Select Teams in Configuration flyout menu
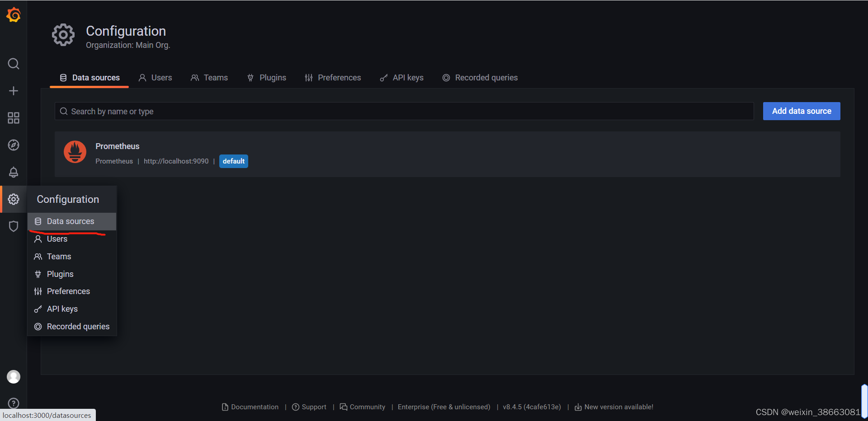 tap(72, 257)
